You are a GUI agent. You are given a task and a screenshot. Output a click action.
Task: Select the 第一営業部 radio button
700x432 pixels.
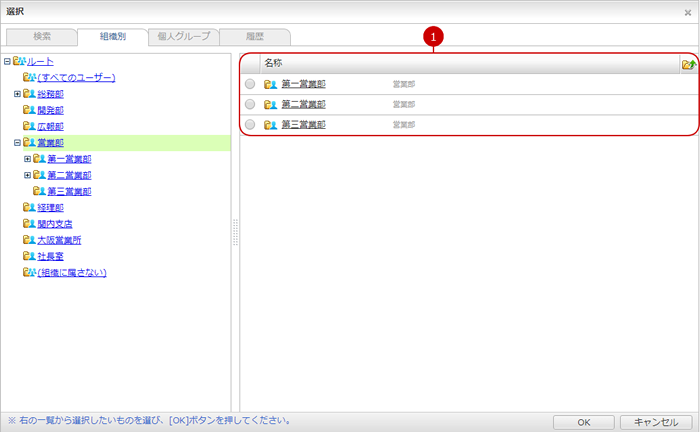[x=250, y=85]
